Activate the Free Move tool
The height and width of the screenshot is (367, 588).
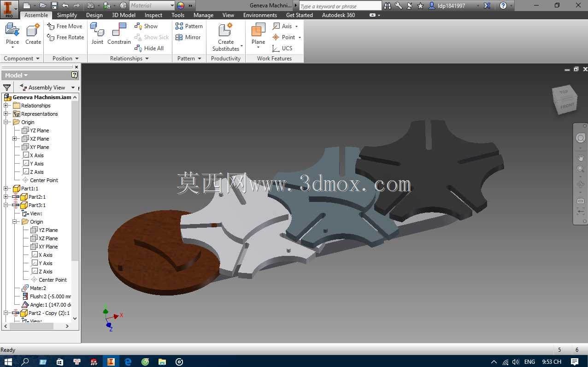[x=65, y=26]
